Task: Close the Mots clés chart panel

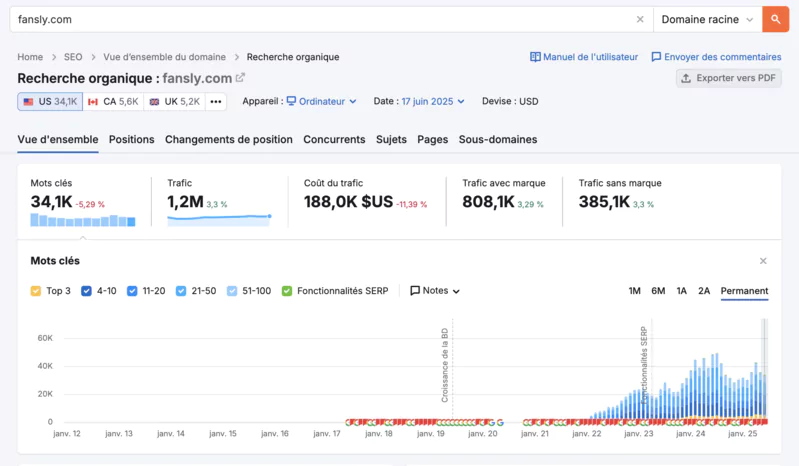Action: pos(763,261)
